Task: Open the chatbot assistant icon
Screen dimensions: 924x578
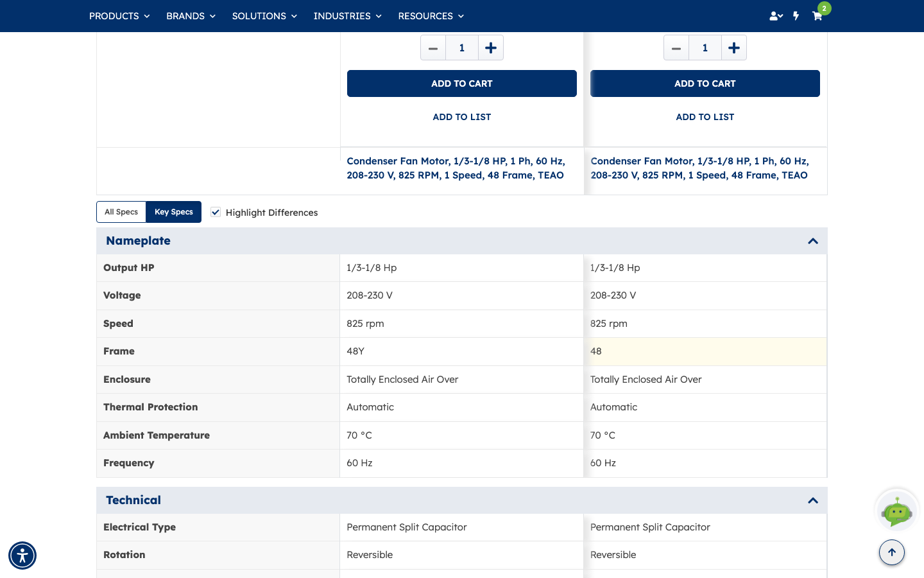Action: [897, 511]
